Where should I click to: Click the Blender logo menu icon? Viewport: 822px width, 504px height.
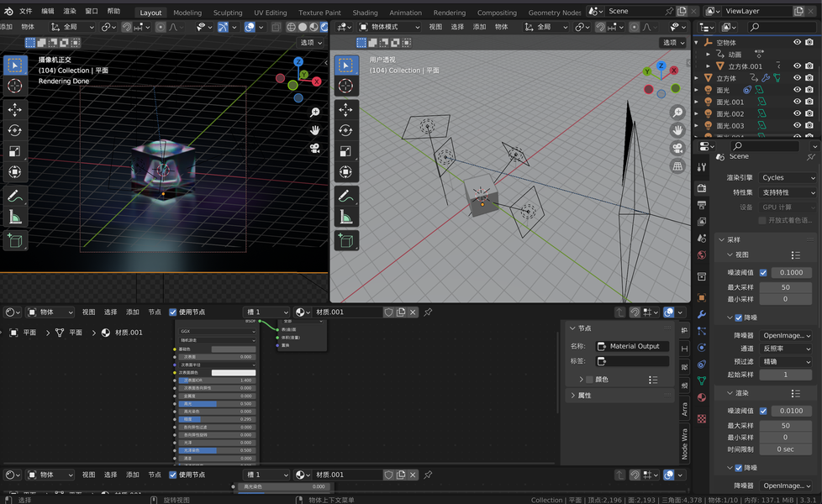pos(9,11)
